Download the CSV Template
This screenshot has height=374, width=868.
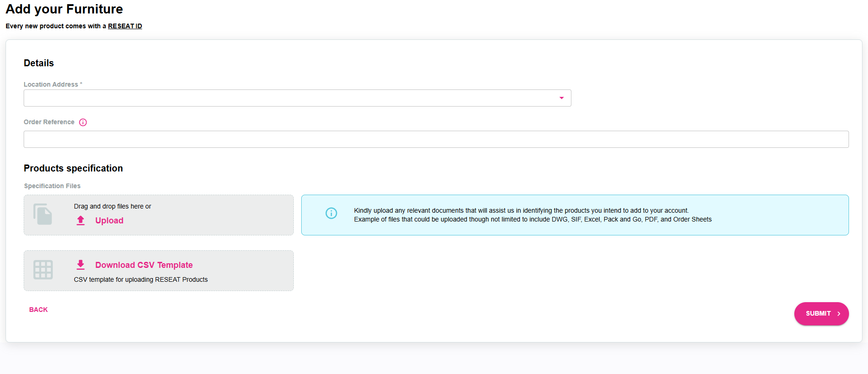(144, 265)
